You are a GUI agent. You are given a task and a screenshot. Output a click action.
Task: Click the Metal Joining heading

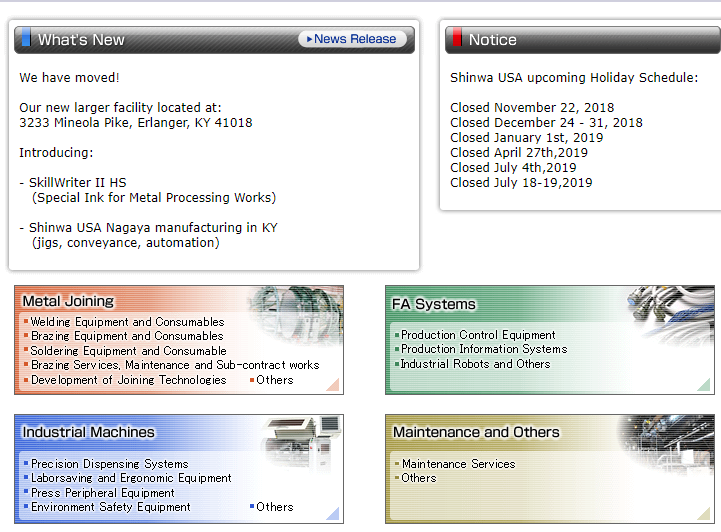pos(68,301)
